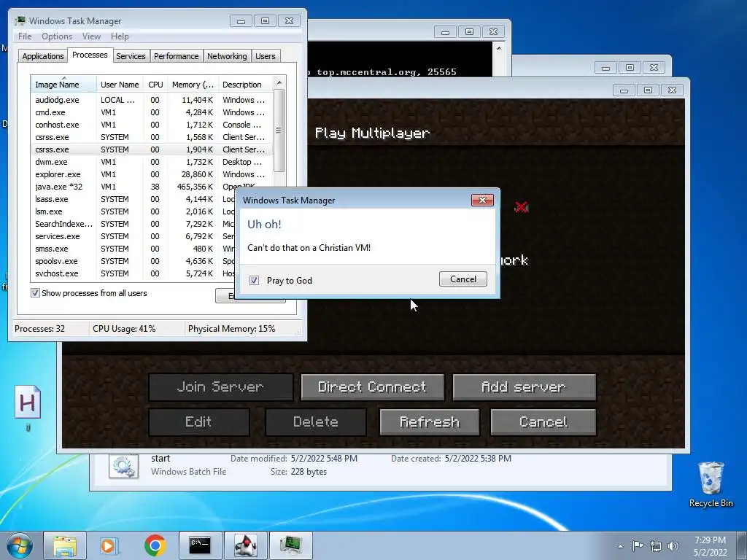Click the console window scroll up arrow
This screenshot has height=560, width=747.
pyautogui.click(x=499, y=48)
